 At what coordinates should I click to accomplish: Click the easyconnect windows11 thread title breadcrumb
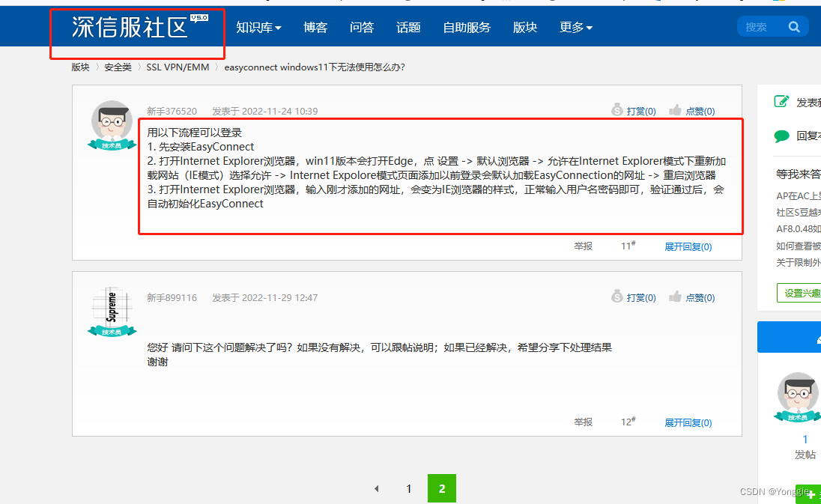[x=314, y=67]
